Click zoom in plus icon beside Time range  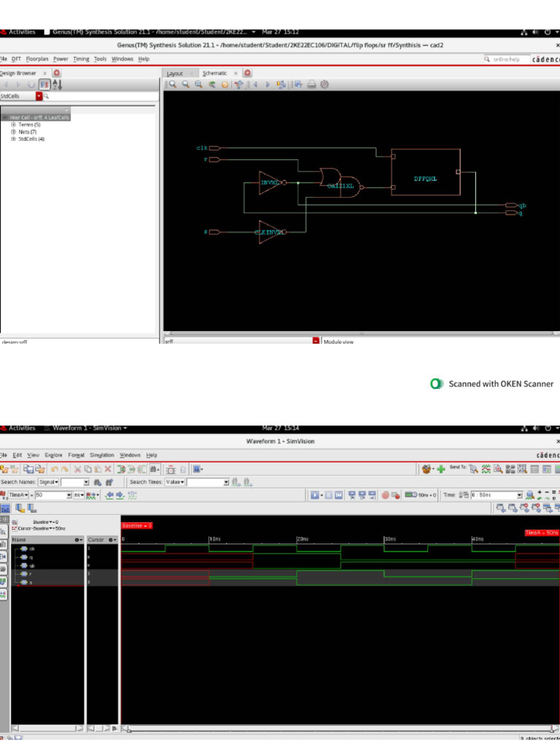[x=540, y=492]
